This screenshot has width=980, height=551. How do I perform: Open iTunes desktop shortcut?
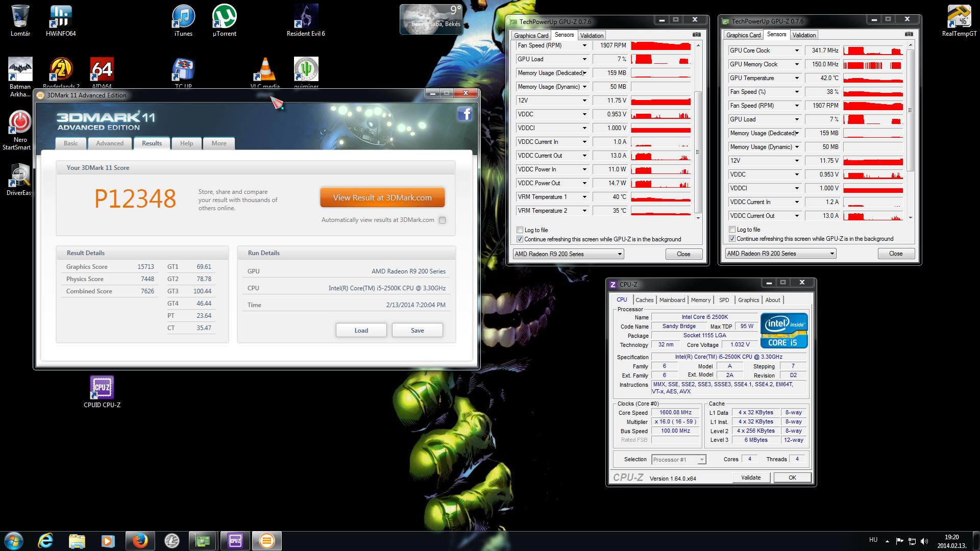(183, 20)
